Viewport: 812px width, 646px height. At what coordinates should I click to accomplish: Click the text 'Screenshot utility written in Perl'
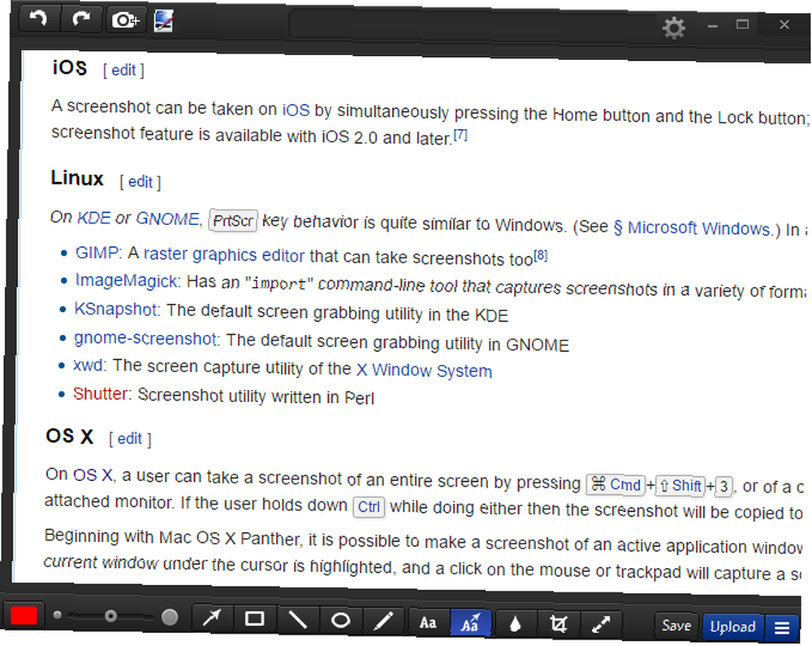coord(256,397)
